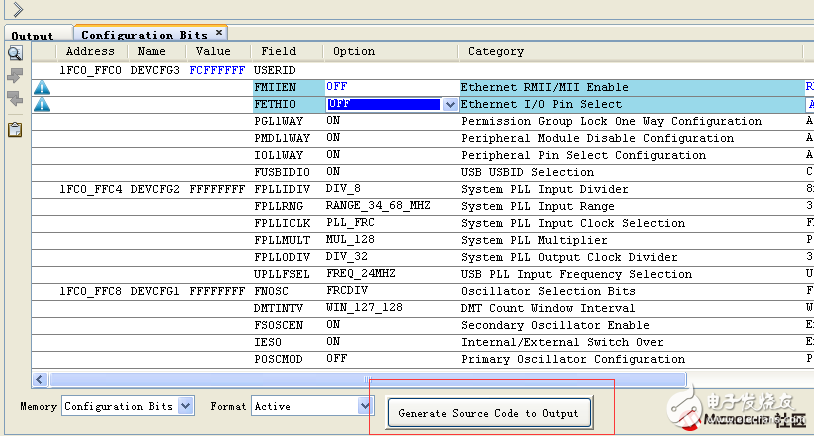Switch to the Output tab
The height and width of the screenshot is (436, 814).
(32, 36)
